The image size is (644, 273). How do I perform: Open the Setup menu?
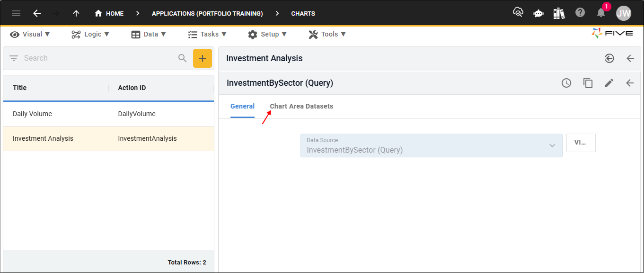(x=267, y=34)
